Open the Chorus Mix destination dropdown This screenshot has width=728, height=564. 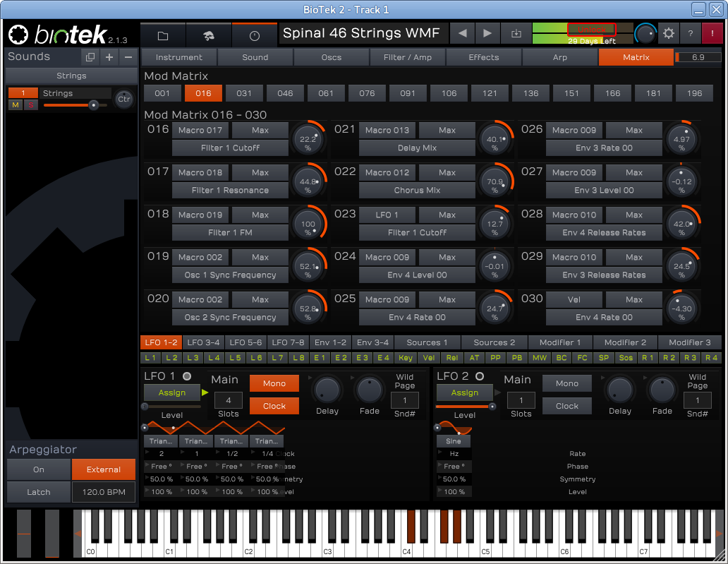(x=418, y=190)
